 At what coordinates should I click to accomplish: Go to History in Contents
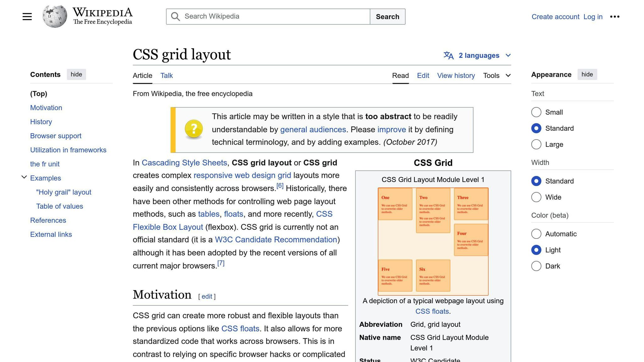coord(41,122)
